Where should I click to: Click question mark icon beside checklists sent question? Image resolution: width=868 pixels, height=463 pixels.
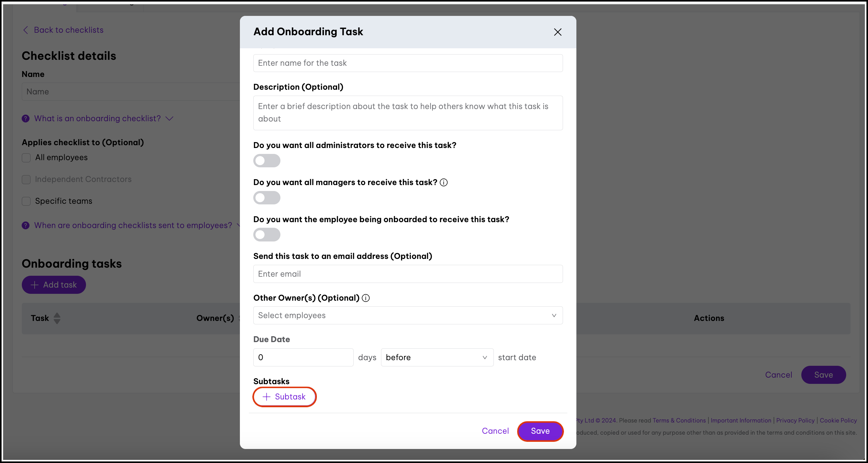26,226
